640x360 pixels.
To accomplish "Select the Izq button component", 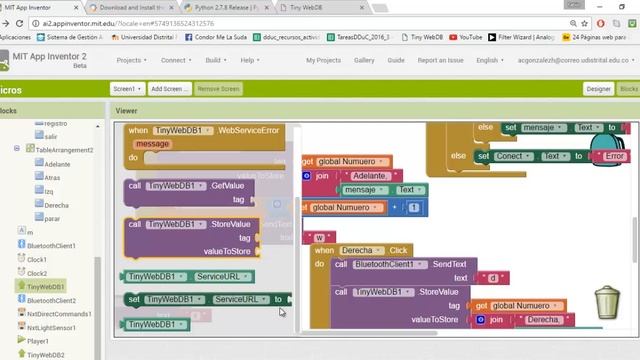I will click(x=44, y=191).
